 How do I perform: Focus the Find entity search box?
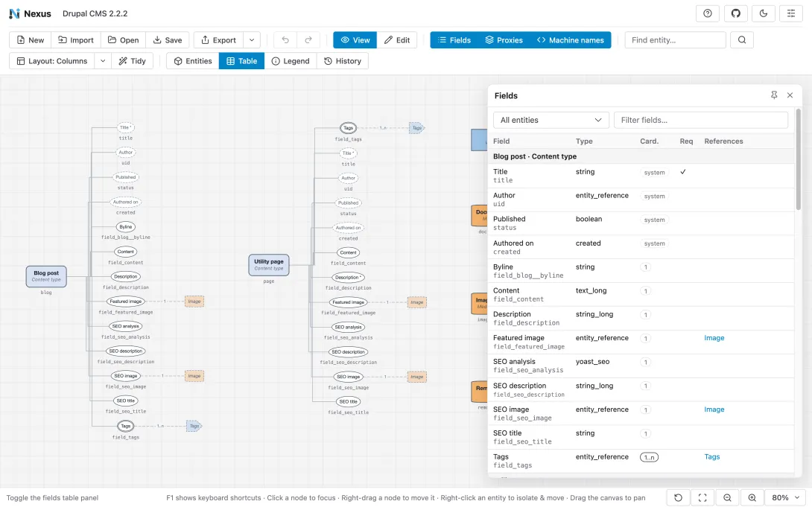(675, 40)
